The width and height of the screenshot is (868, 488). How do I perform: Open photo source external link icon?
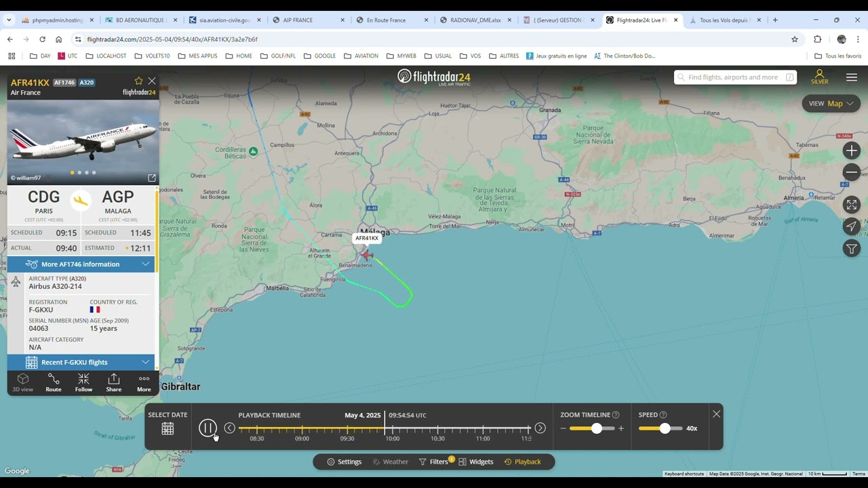click(152, 178)
